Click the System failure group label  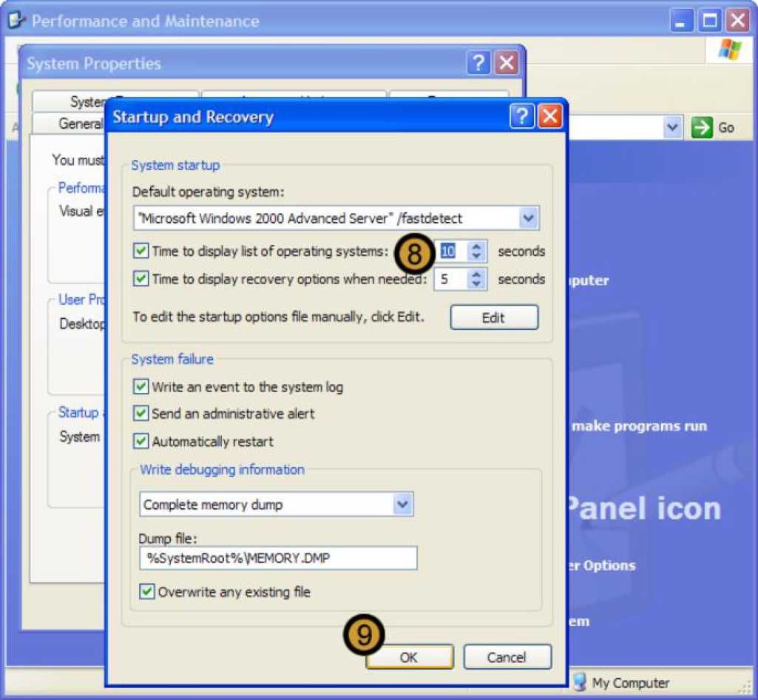172,359
